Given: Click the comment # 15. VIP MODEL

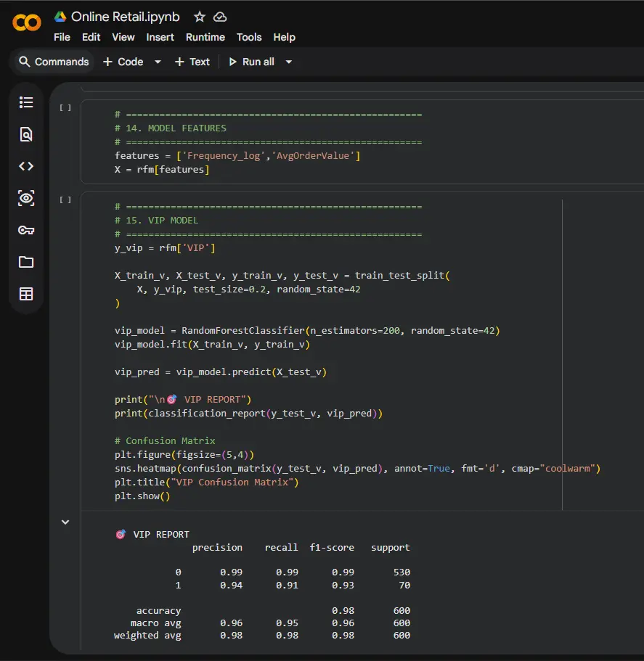Looking at the screenshot, I should pos(157,221).
